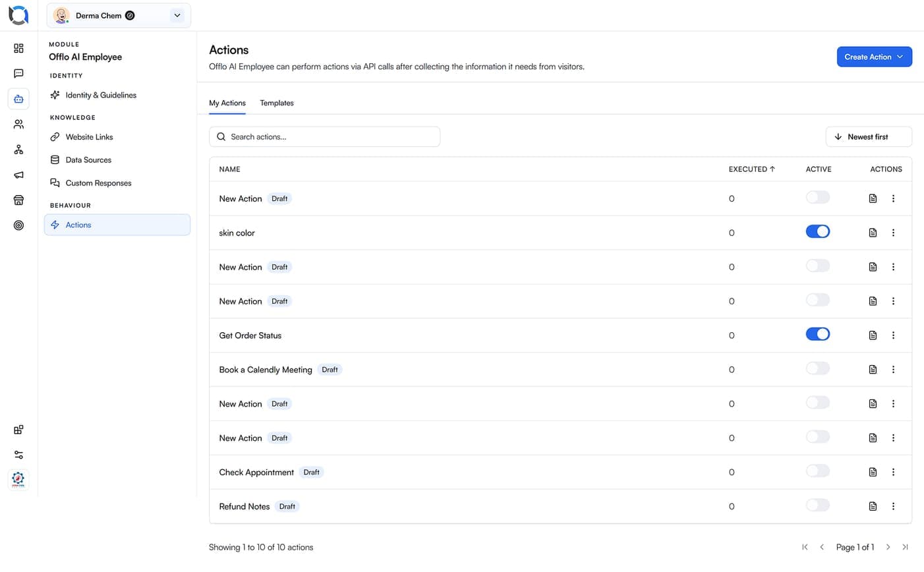Jump to the first page arrow

pos(805,547)
